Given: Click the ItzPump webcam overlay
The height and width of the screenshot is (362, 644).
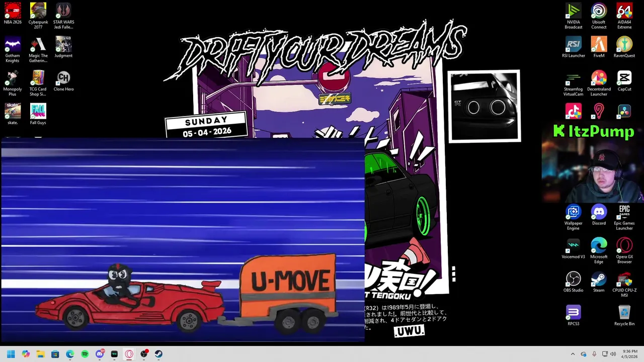Looking at the screenshot, I should point(593,163).
